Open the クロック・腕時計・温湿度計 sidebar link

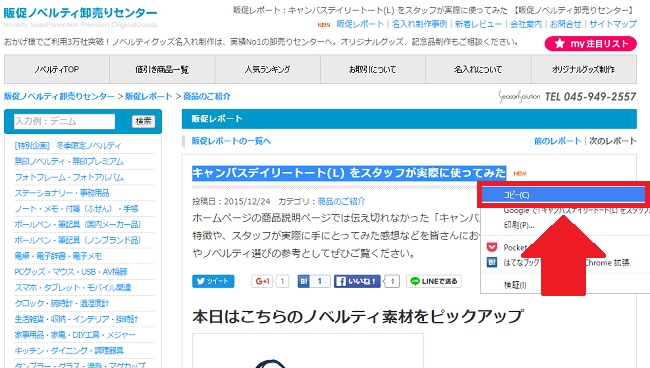[62, 303]
